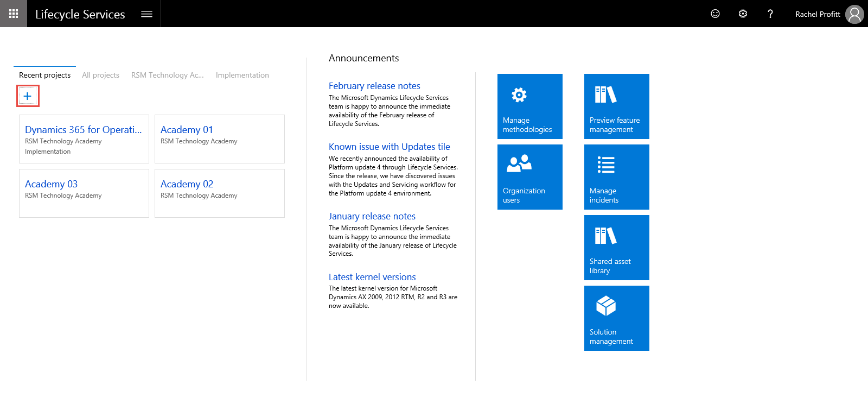Screen dimensions: 868x397
Task: Open the Solution management tile
Action: point(617,318)
